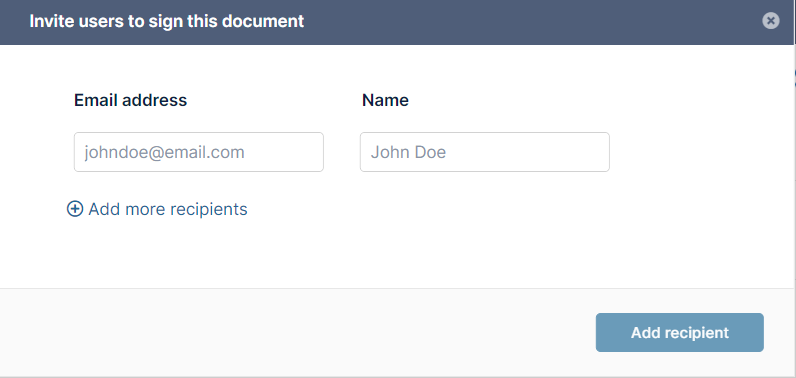
Task: Select the johndoe@email.com placeholder field
Action: 198,152
